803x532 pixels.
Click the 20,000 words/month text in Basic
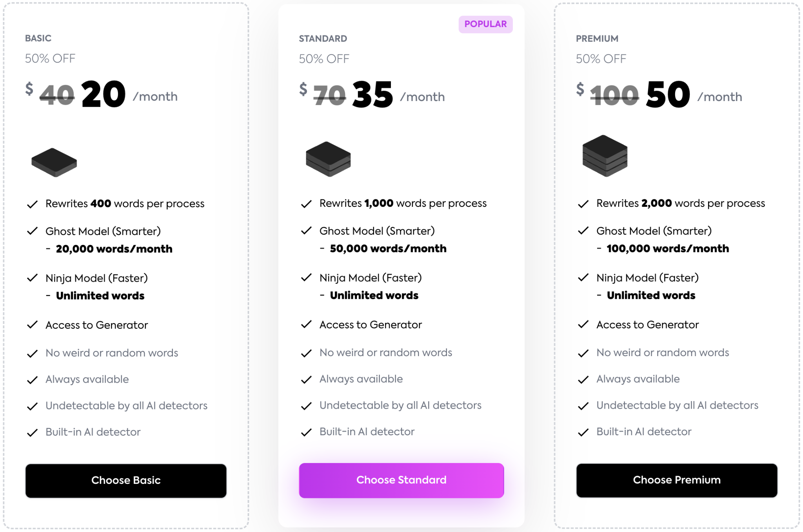[x=114, y=249]
